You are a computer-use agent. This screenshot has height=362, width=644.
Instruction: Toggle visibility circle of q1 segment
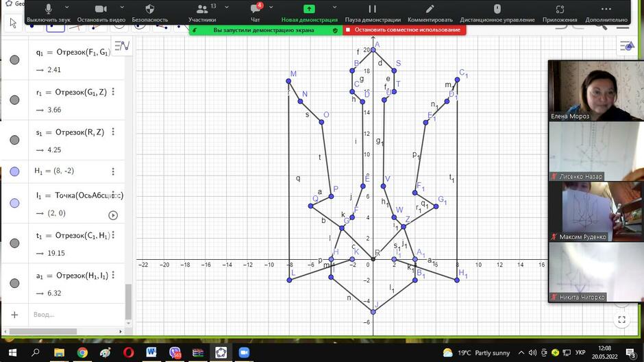(x=14, y=60)
